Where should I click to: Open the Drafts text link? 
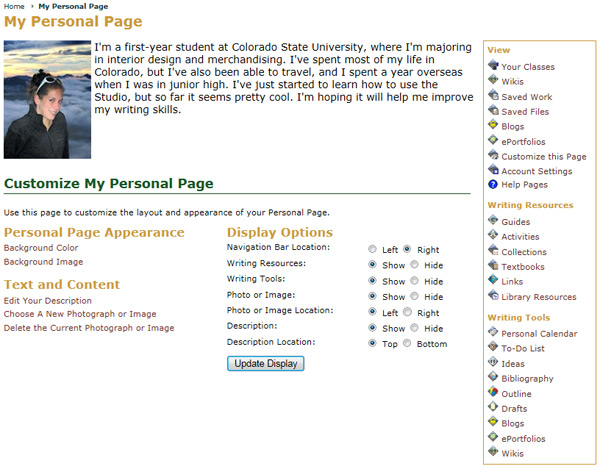pyautogui.click(x=514, y=409)
